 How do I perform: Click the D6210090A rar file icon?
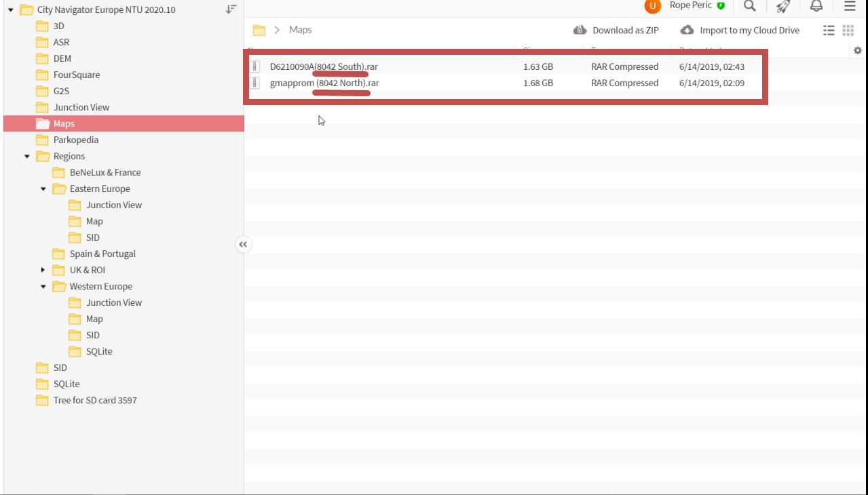click(x=255, y=66)
